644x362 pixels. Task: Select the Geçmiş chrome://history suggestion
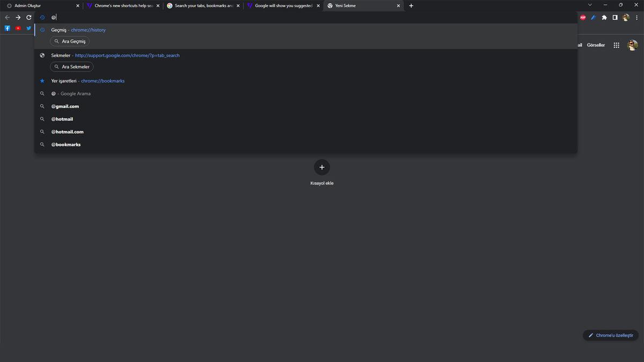[x=78, y=30]
